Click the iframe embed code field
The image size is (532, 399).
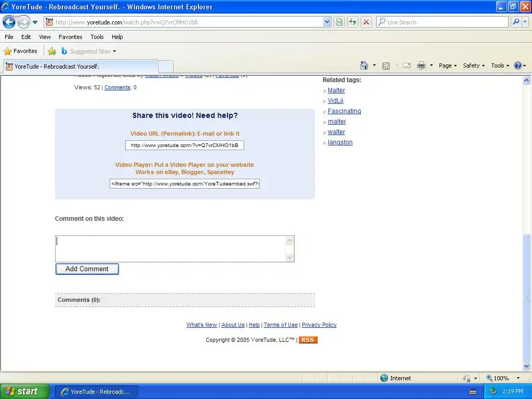click(x=184, y=183)
